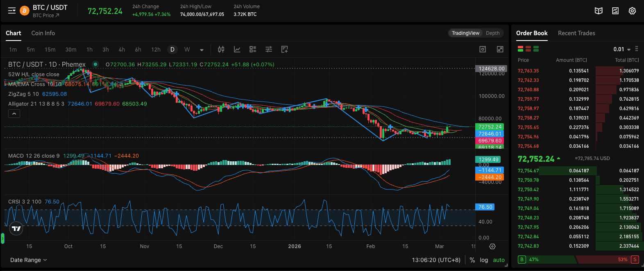Select the 4h timeframe button
The height and width of the screenshot is (271, 644).
(122, 50)
